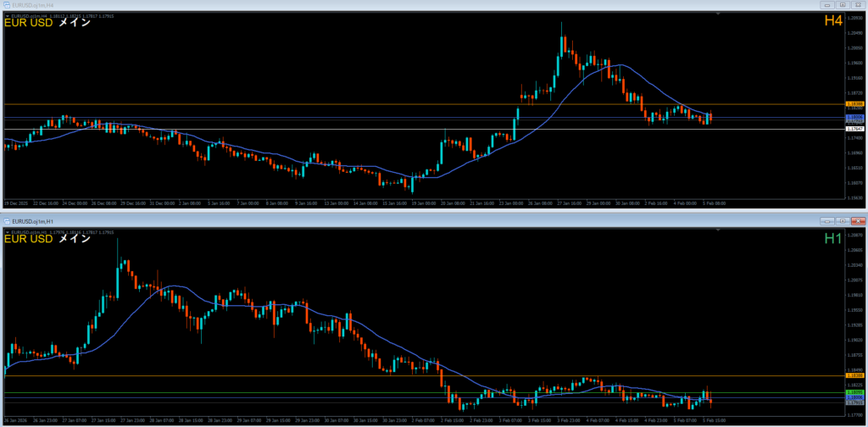This screenshot has width=868, height=427.
Task: Click the chart shift triangle on the H1 chart
Action: click(x=718, y=229)
